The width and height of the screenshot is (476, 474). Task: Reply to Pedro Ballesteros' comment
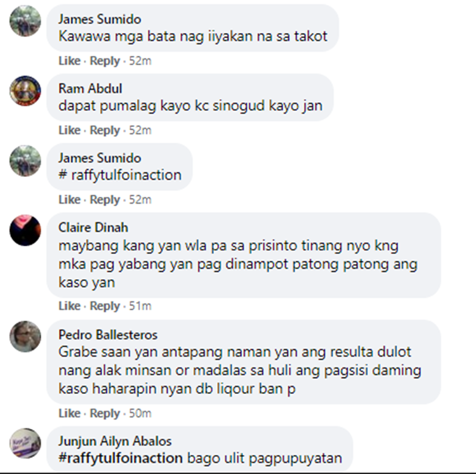pos(105,414)
